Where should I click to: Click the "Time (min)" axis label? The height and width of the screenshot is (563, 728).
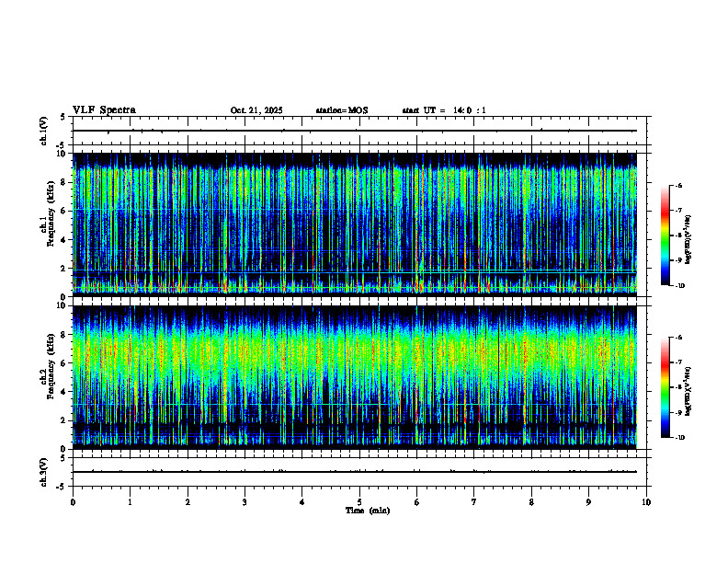point(368,511)
